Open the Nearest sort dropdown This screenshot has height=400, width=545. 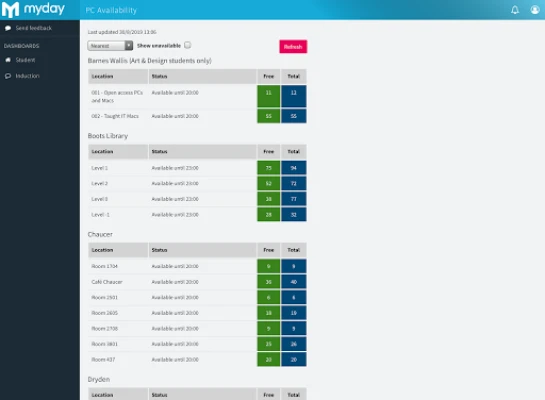[x=110, y=46]
